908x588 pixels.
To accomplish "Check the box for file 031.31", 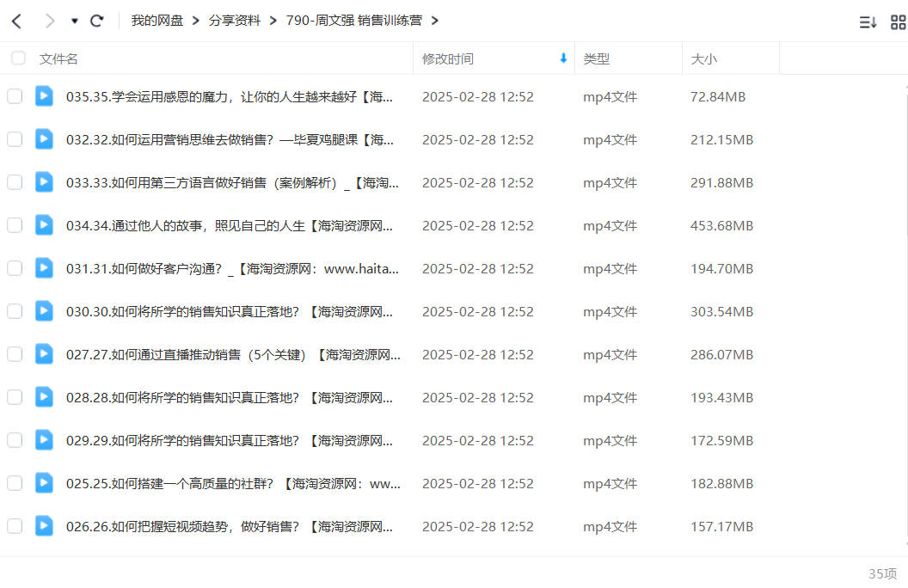I will coord(15,268).
